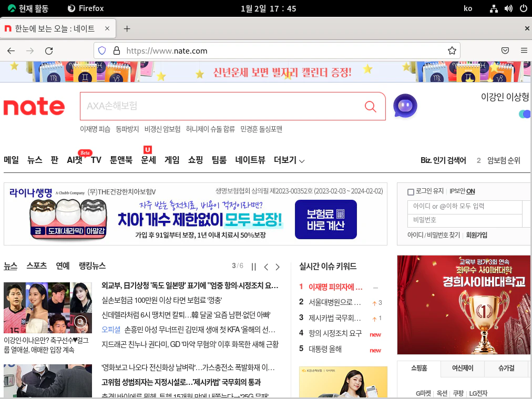The height and width of the screenshot is (399, 532).
Task: Click the 보험료 바로 계산 button
Action: point(326,220)
